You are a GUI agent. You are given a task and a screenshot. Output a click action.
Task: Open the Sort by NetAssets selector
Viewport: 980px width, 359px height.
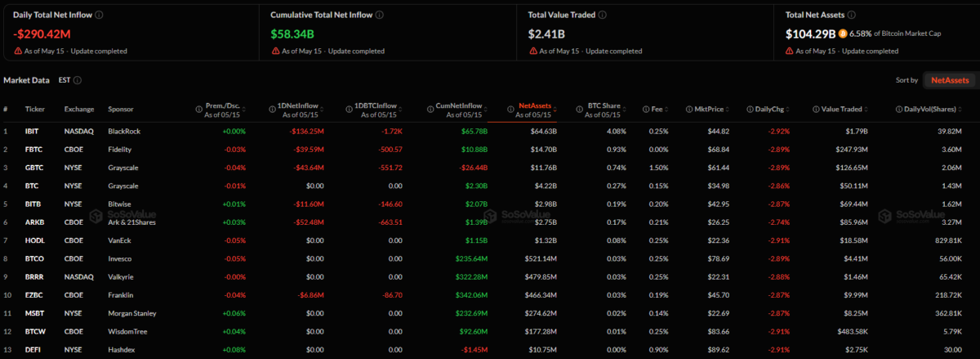(949, 80)
